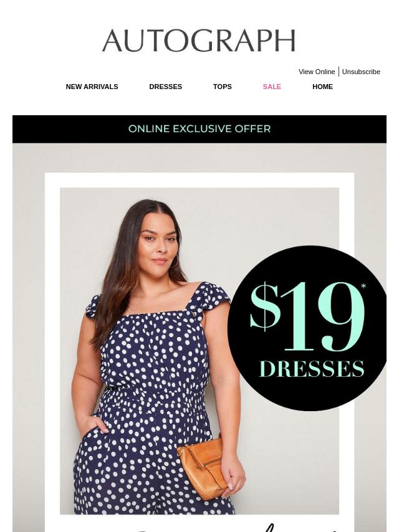Click the mint green $19 price text
The height and width of the screenshot is (532, 399).
pyautogui.click(x=307, y=317)
